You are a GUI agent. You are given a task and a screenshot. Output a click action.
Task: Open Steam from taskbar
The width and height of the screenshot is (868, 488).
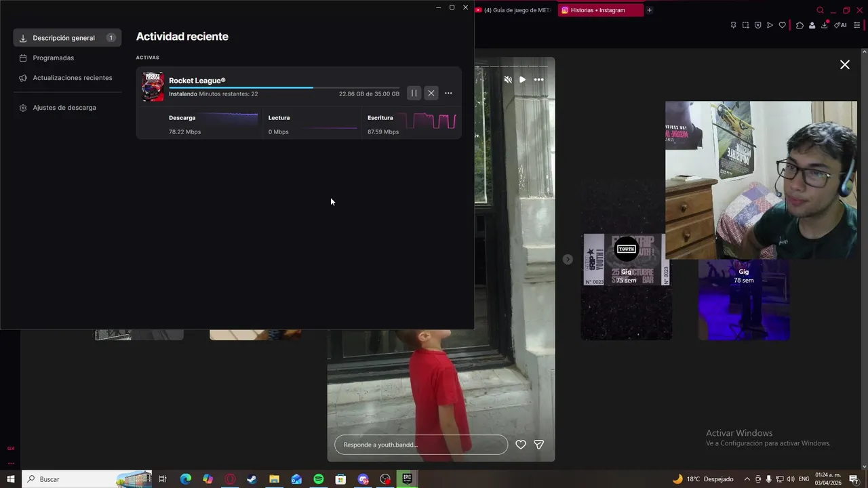click(x=252, y=479)
